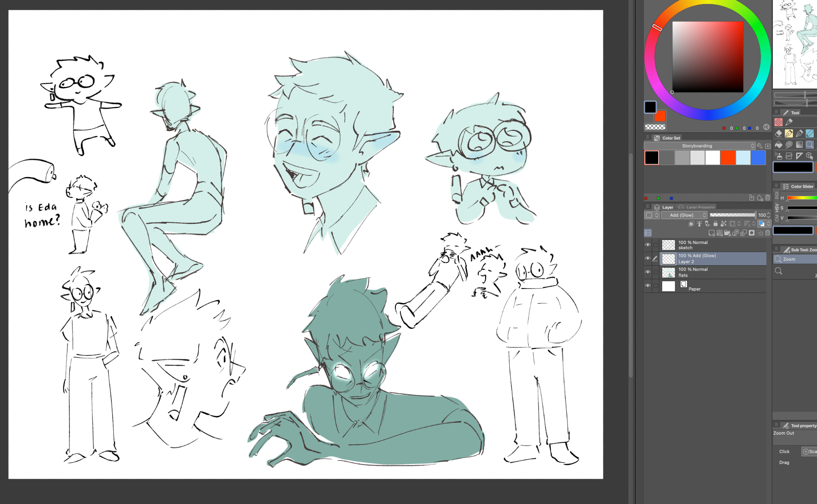Image resolution: width=817 pixels, height=504 pixels.
Task: Select the Eraser tool
Action: coord(779,133)
